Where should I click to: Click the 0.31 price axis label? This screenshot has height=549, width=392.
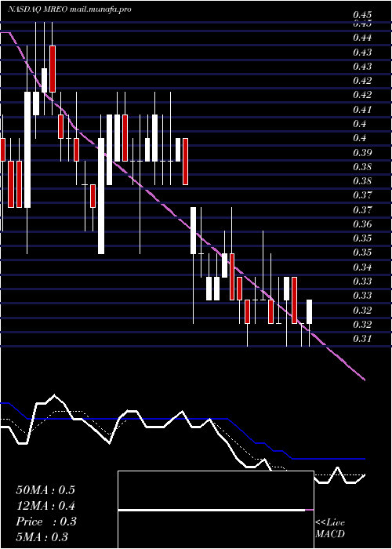[x=362, y=339]
